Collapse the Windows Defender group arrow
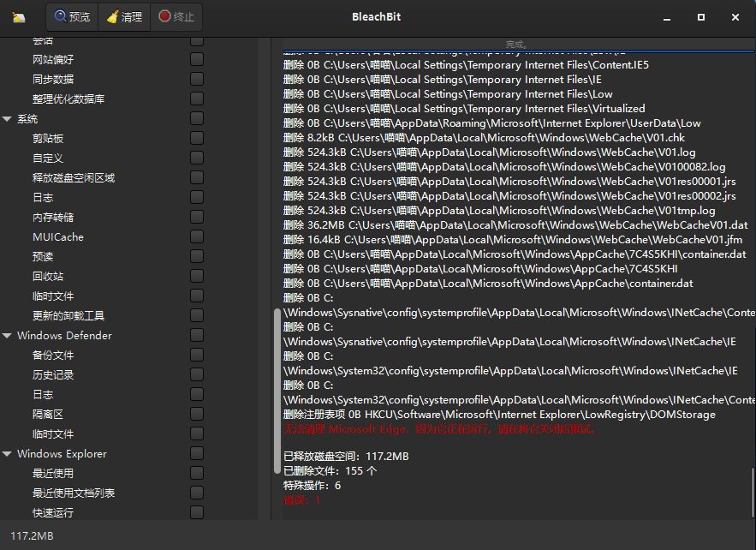The height and width of the screenshot is (550, 756). click(8, 336)
